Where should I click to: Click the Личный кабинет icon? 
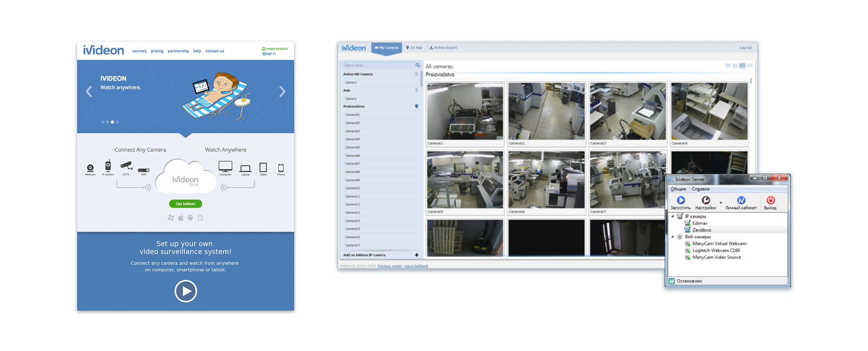(x=741, y=200)
